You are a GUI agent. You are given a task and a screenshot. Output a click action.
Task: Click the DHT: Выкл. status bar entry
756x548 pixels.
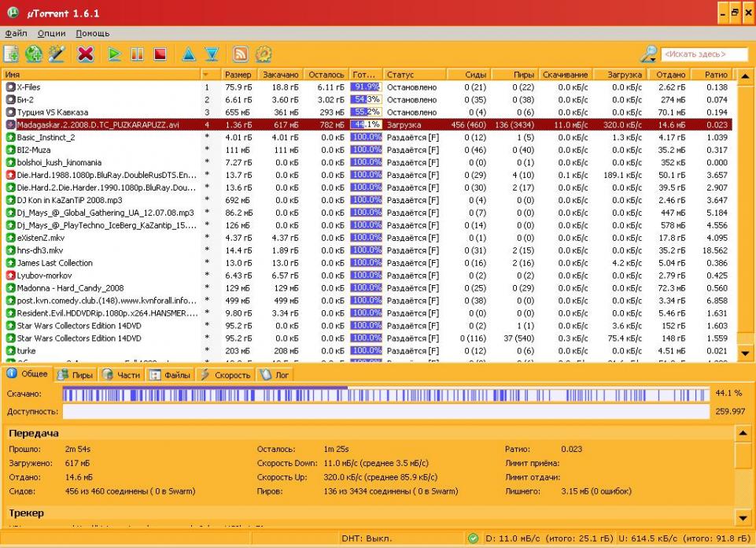(367, 539)
